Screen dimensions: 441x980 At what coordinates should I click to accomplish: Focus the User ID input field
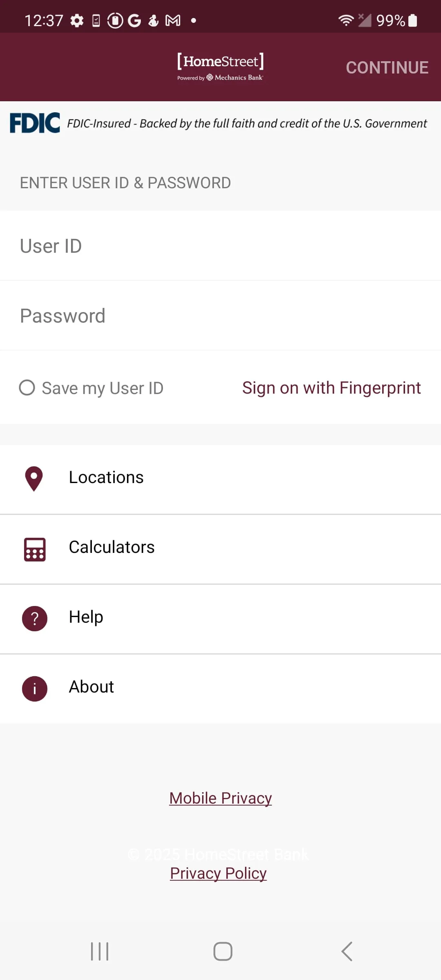pyautogui.click(x=220, y=246)
